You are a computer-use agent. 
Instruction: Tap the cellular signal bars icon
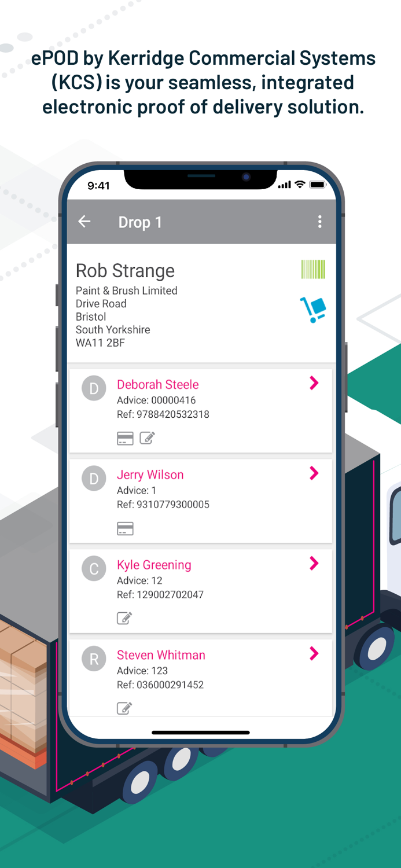coord(284,185)
